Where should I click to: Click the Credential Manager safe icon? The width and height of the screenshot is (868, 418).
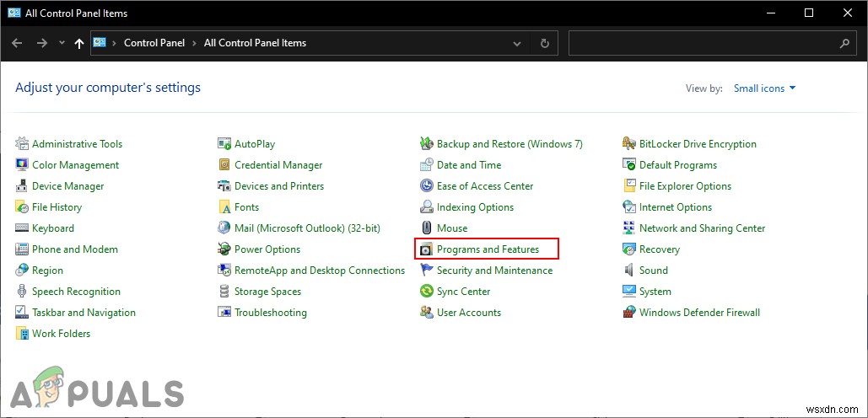(x=224, y=165)
